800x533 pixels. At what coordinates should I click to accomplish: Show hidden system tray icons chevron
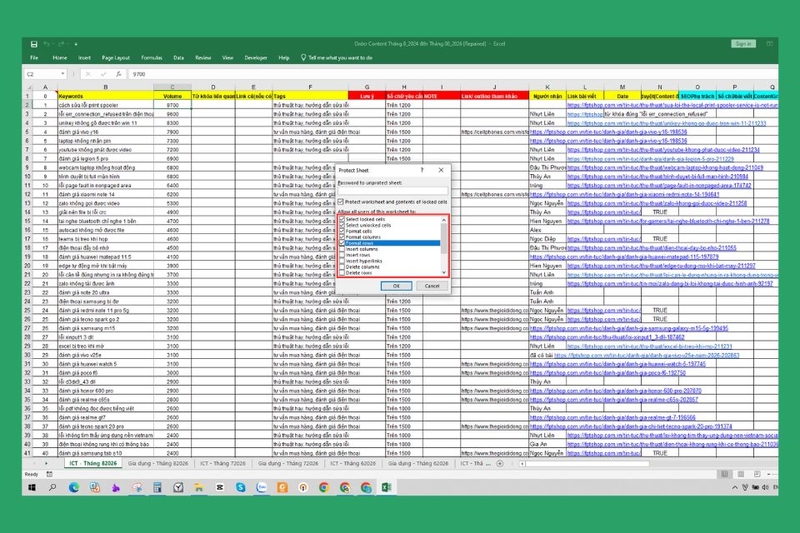click(734, 488)
